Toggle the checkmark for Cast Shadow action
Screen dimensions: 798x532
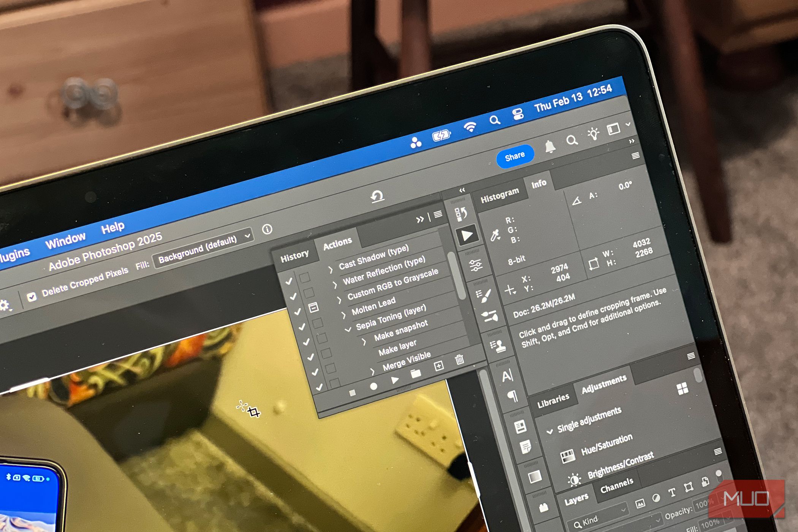(x=289, y=281)
